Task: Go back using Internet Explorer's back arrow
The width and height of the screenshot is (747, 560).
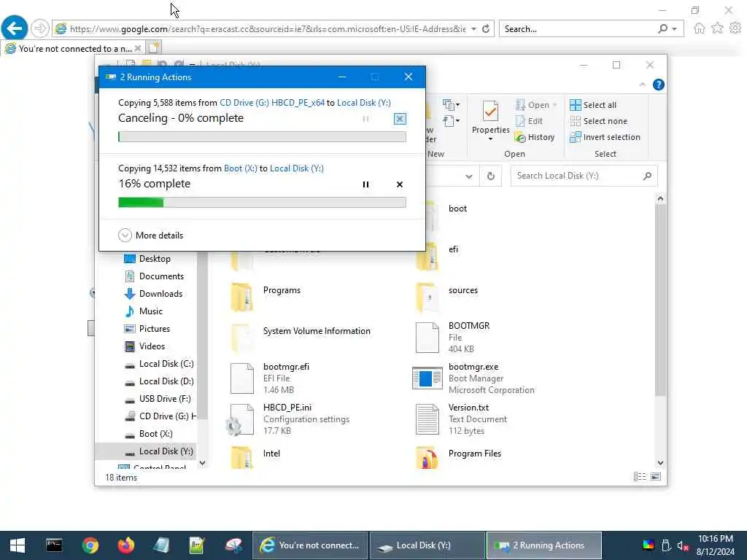Action: tap(15, 28)
